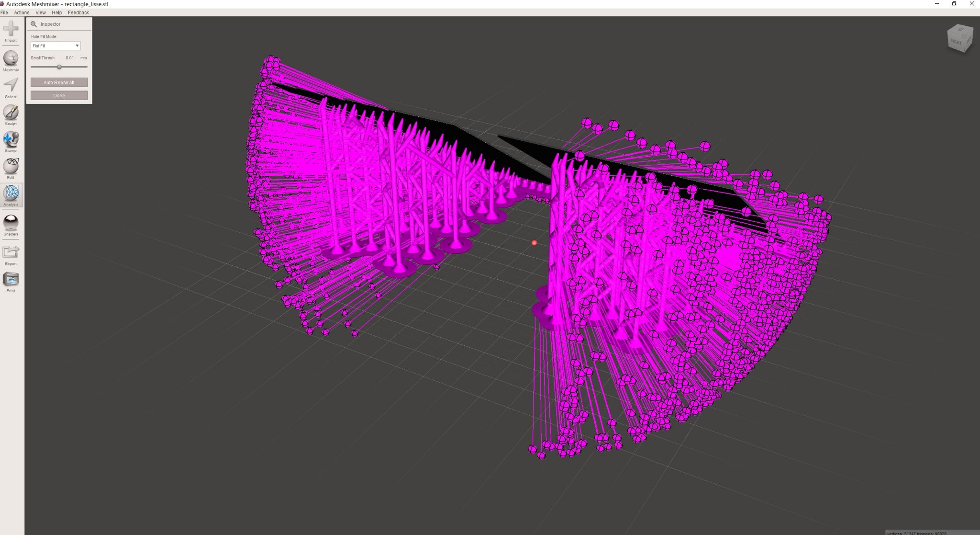This screenshot has width=980, height=535.
Task: Open the Feedback menu
Action: point(78,12)
